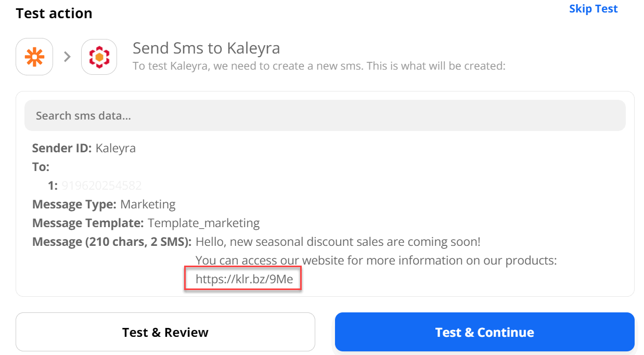
Task: Click the Test & Continue button
Action: (484, 332)
